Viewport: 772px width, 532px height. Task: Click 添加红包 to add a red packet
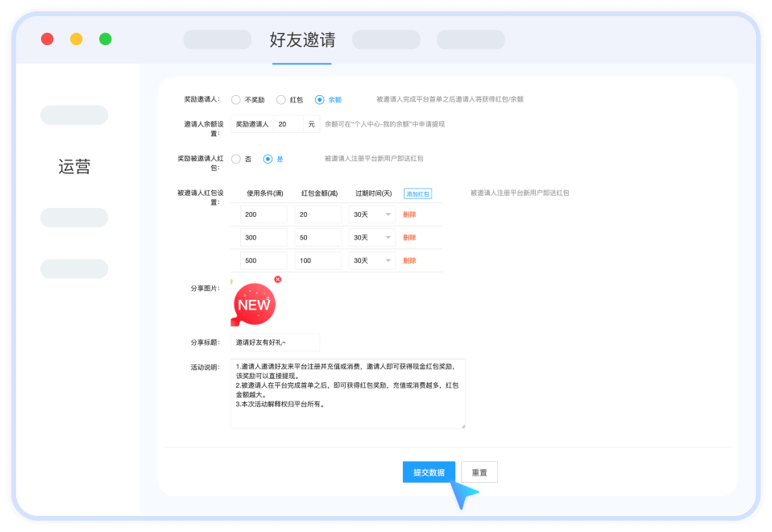point(417,193)
